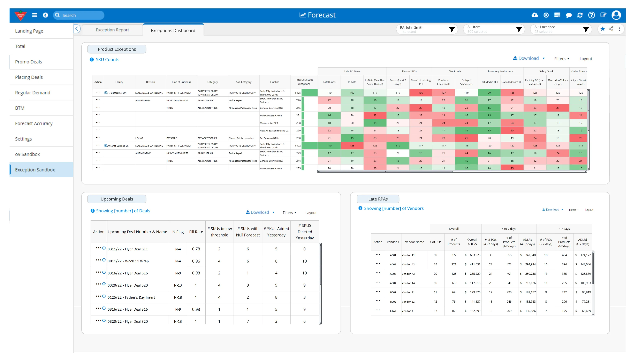Open o9 Sandbox sidebar item
Screen dimensions: 639x364
point(41,154)
